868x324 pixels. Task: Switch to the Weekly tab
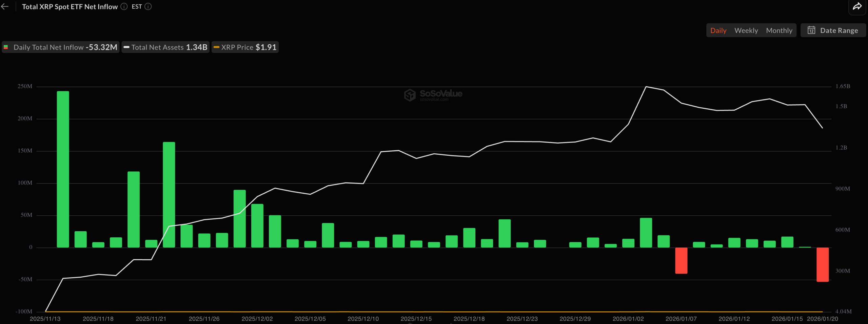(x=746, y=30)
